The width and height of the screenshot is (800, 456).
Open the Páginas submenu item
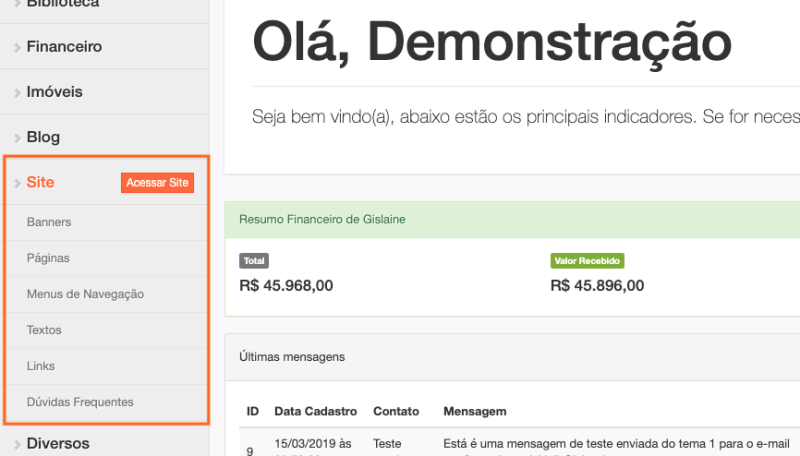pyautogui.click(x=48, y=258)
